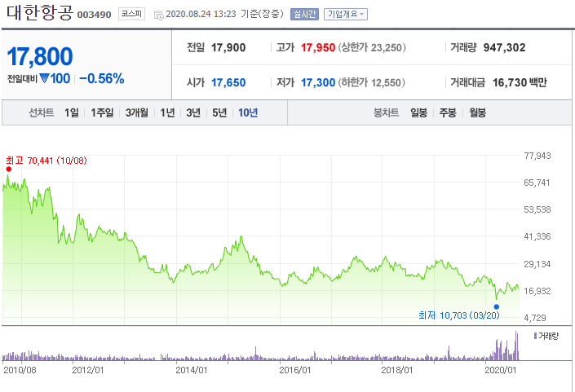The width and height of the screenshot is (575, 392).
Task: Click the blue 최저 low point marker
Action: tap(496, 306)
